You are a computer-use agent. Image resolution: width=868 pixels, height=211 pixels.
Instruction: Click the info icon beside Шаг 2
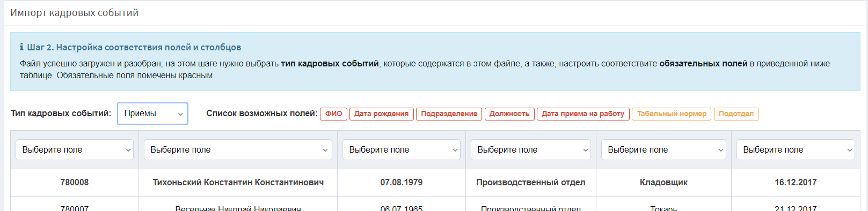(21, 47)
